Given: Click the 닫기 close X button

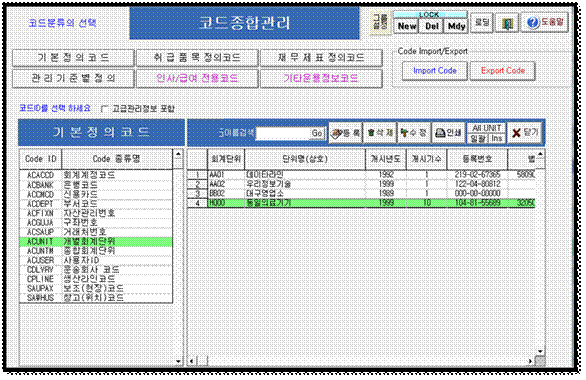Looking at the screenshot, I should 525,133.
